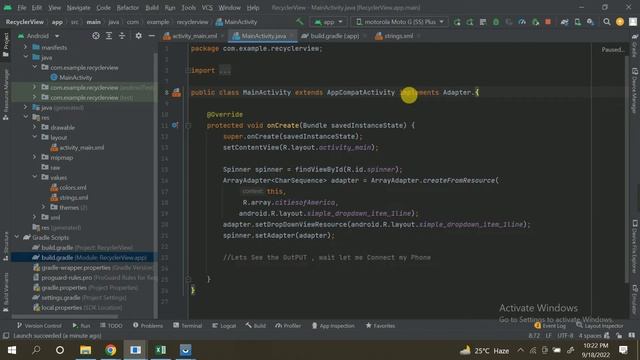Open the motorola Moto G device dropdown
The image size is (640, 360).
(400, 22)
